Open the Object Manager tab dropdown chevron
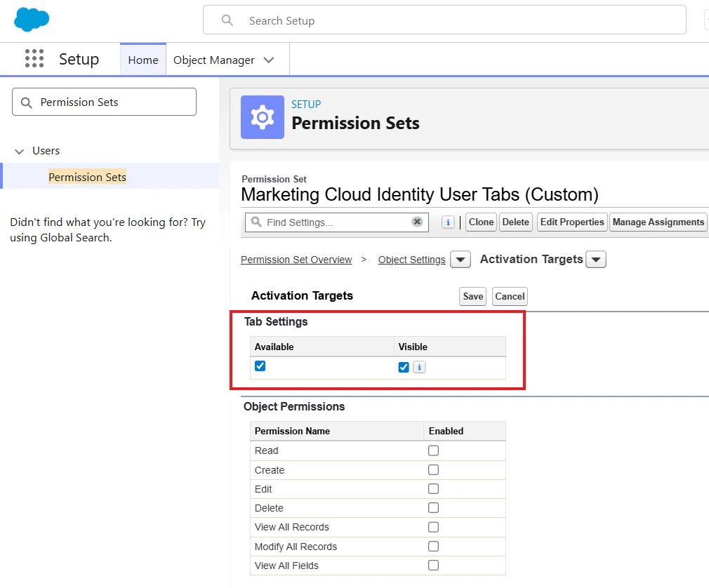 (x=269, y=60)
